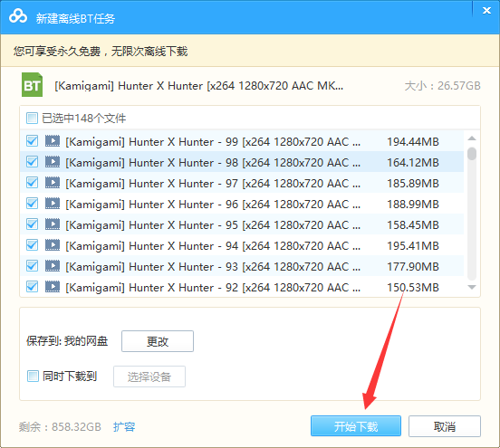Click video icon of Hunter X Hunter - 97
This screenshot has height=448, width=500.
(x=53, y=183)
